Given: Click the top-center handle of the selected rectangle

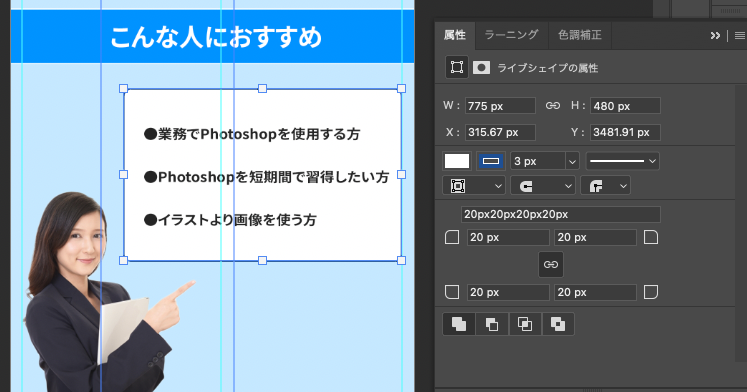Looking at the screenshot, I should click(x=262, y=89).
